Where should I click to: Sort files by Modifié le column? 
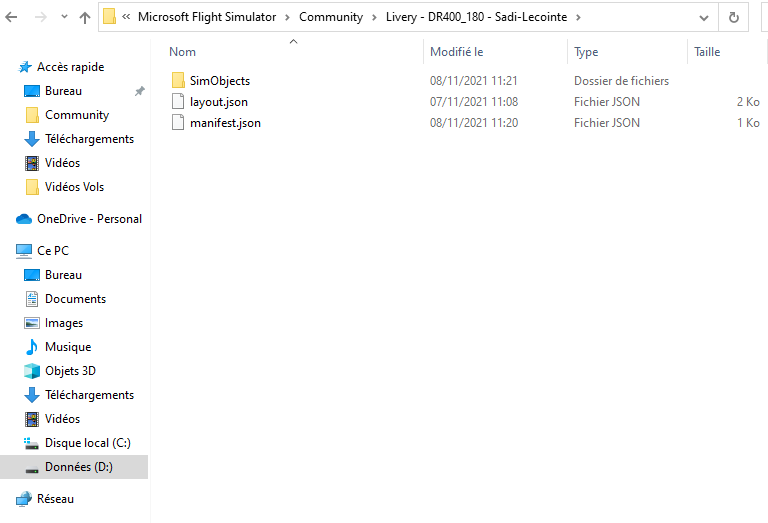(x=456, y=52)
